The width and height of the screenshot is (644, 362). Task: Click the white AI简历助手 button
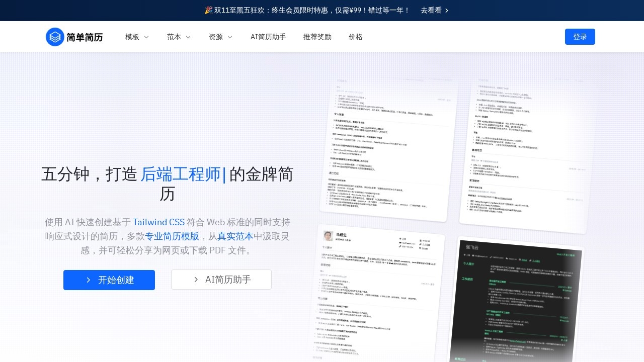221,280
